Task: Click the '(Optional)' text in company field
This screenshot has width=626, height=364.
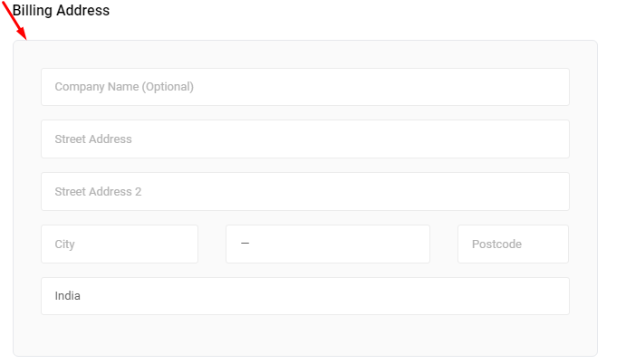Action: coord(168,87)
